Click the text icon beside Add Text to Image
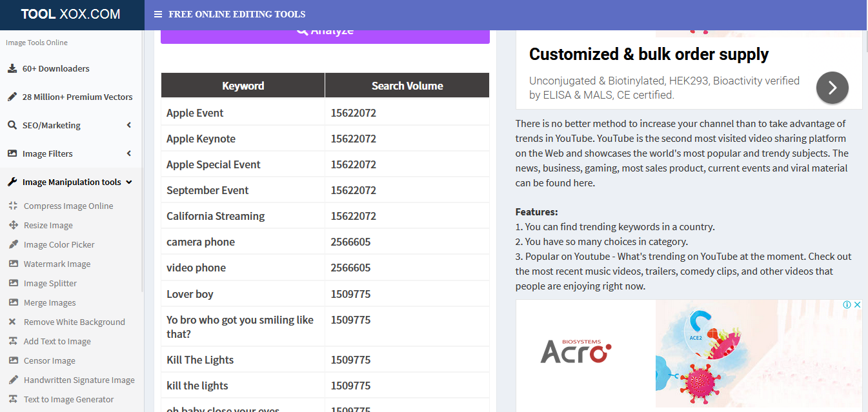868x412 pixels. 13,341
